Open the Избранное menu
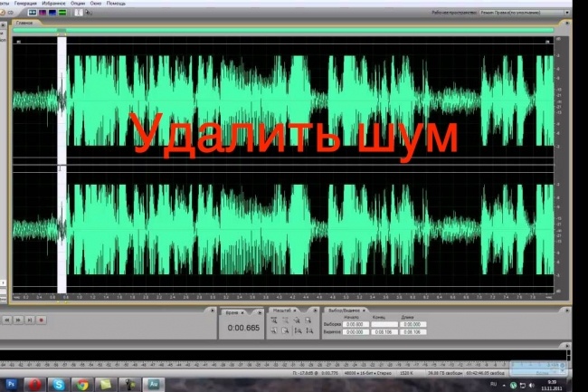The width and height of the screenshot is (588, 392). tap(53, 3)
